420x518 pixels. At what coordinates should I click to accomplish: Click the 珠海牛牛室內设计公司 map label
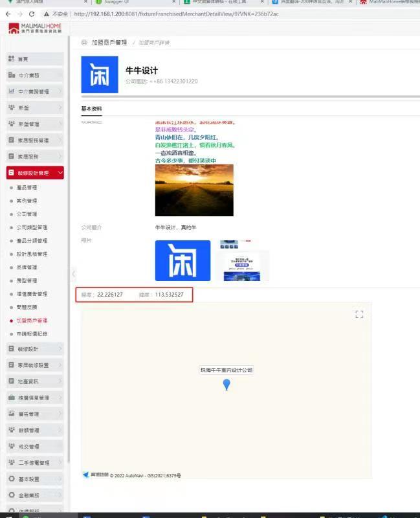227,370
